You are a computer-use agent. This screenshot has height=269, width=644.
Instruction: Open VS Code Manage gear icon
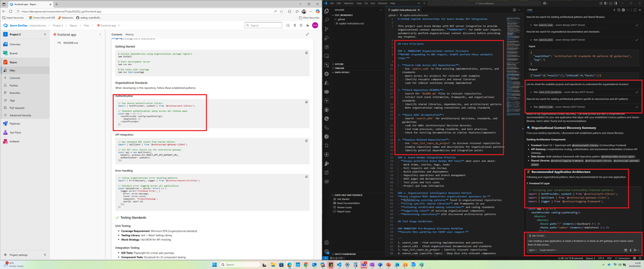click(x=327, y=252)
